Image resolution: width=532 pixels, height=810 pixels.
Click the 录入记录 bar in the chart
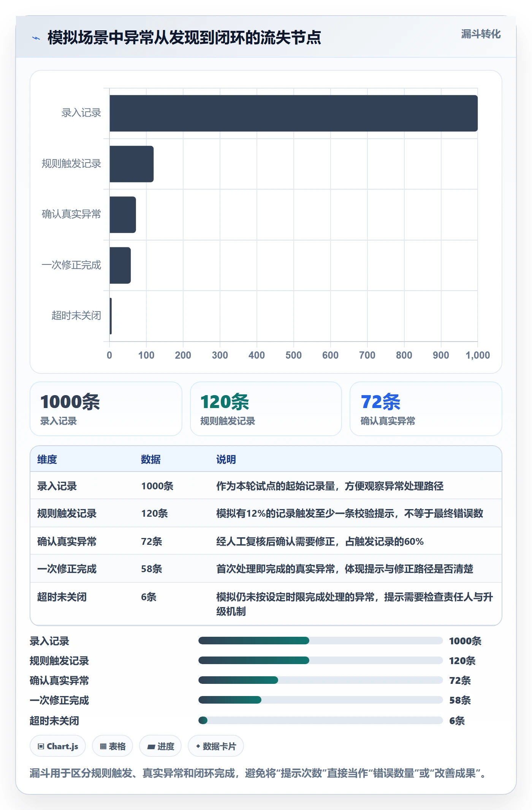[293, 113]
